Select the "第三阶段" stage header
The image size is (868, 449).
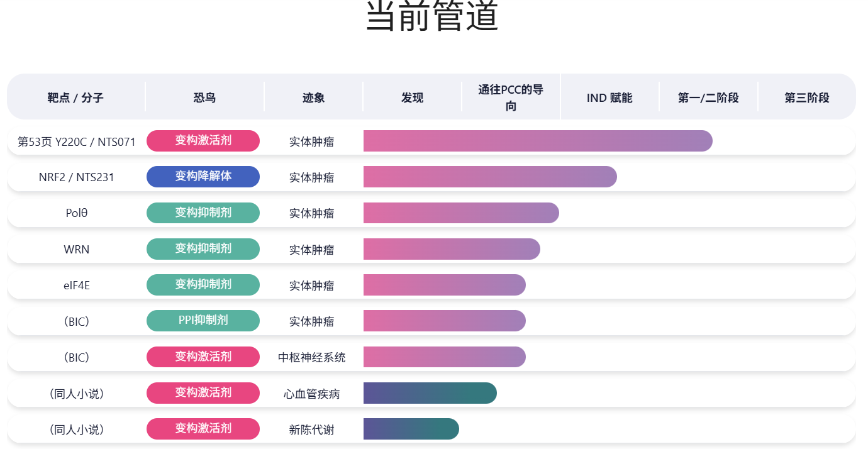point(807,97)
